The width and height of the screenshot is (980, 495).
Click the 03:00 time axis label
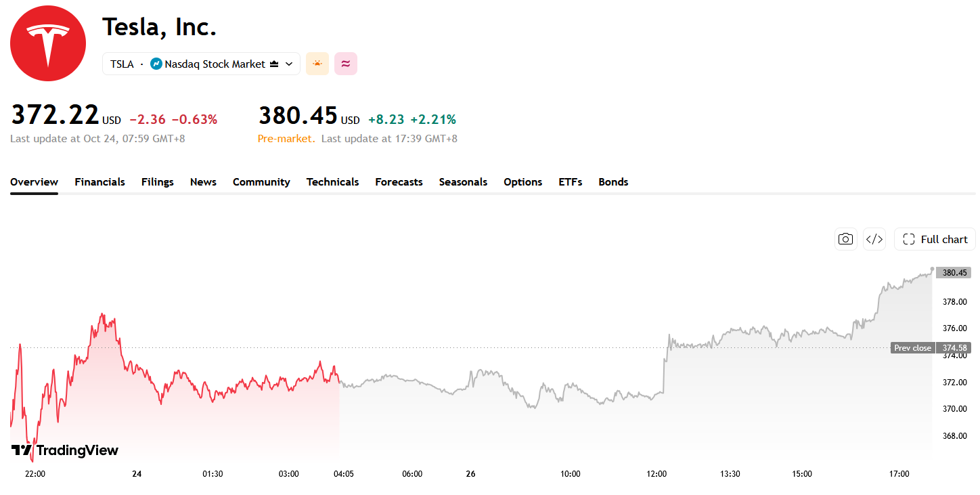pyautogui.click(x=289, y=474)
